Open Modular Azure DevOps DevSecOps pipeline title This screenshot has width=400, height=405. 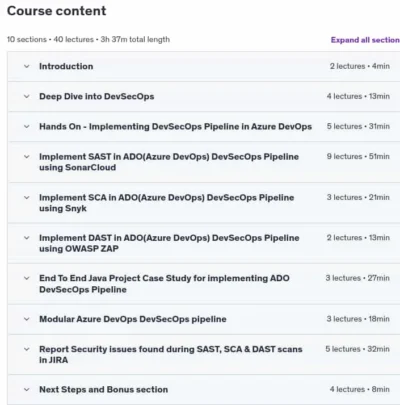coord(133,319)
